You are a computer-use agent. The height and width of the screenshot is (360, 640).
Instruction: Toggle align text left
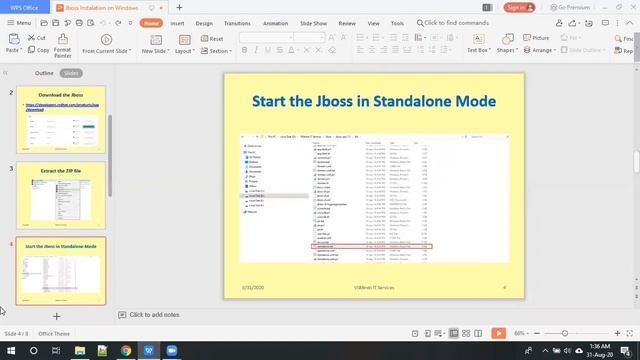[360, 50]
